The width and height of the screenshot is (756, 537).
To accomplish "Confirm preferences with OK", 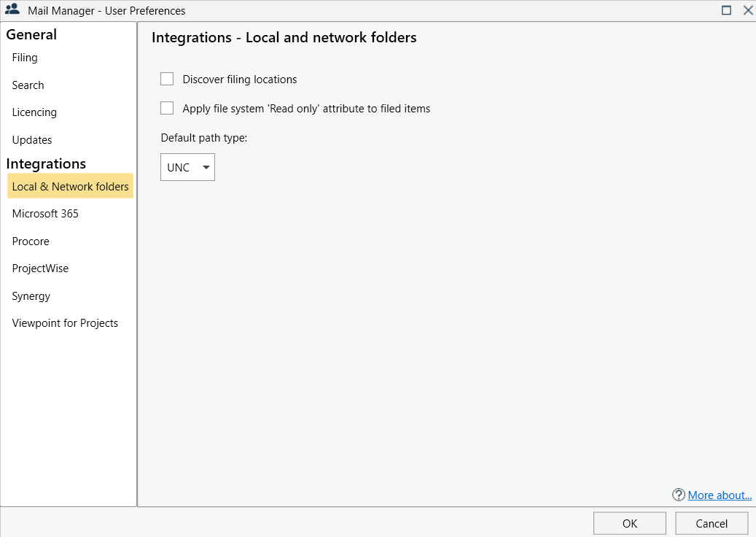I will 629,522.
